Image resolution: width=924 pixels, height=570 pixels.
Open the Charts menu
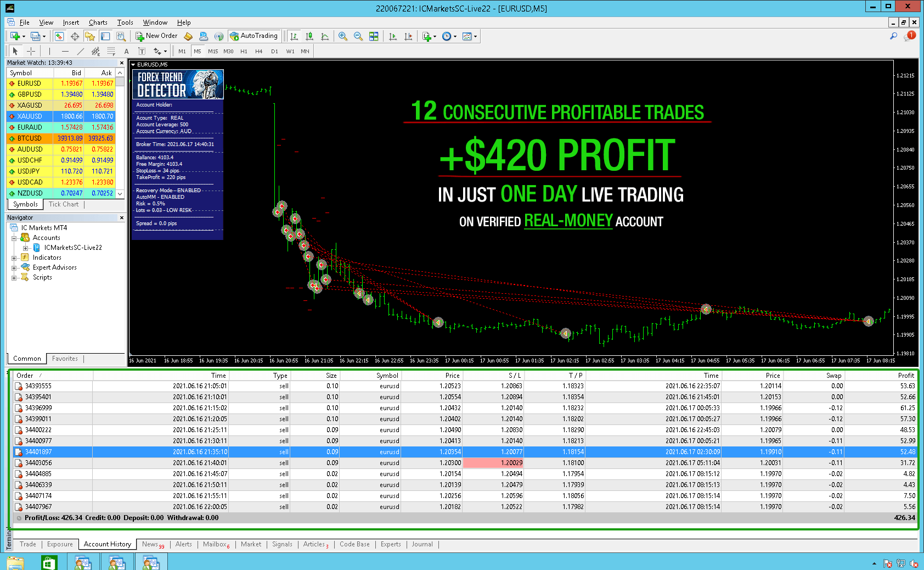(98, 22)
